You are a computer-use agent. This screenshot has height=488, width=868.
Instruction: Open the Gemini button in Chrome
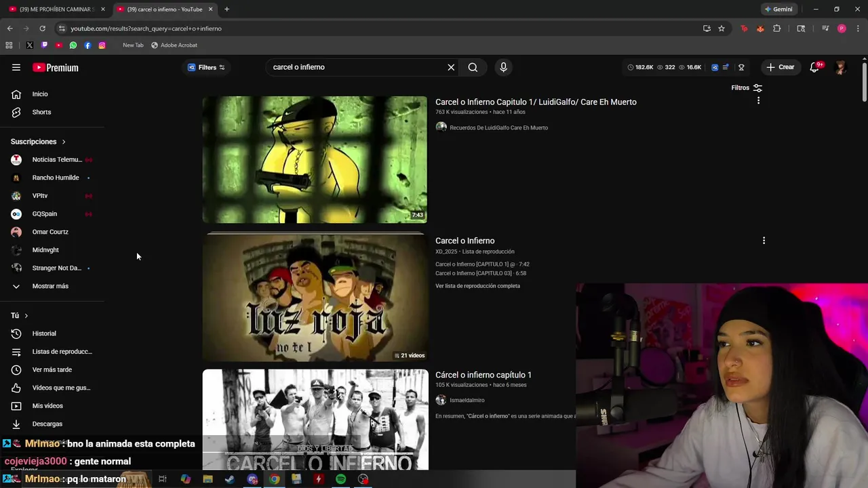778,9
